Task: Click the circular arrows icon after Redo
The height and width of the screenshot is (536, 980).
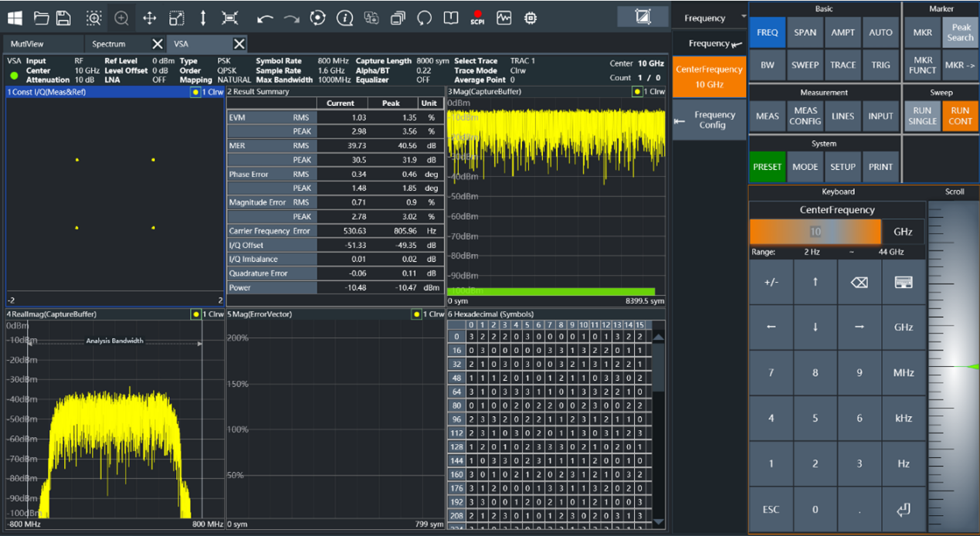Action: tap(317, 17)
